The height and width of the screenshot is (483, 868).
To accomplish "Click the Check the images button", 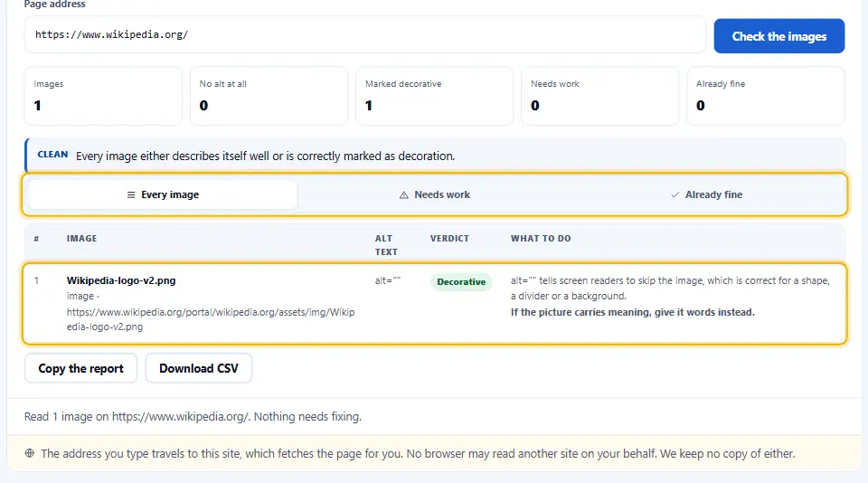I will tap(778, 36).
